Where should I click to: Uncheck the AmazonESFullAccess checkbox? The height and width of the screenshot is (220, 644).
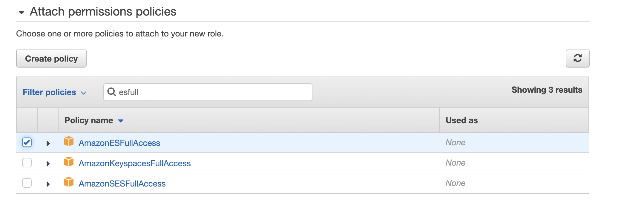pyautogui.click(x=27, y=142)
